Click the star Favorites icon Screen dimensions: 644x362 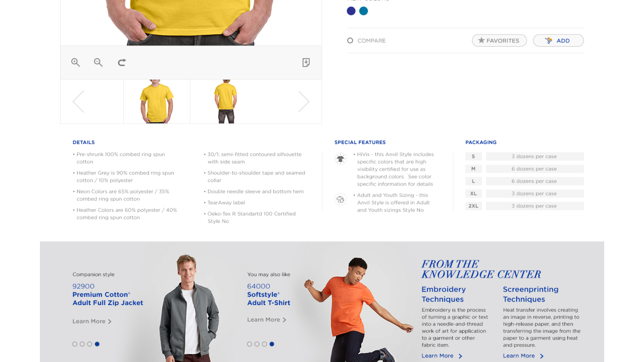pos(482,40)
